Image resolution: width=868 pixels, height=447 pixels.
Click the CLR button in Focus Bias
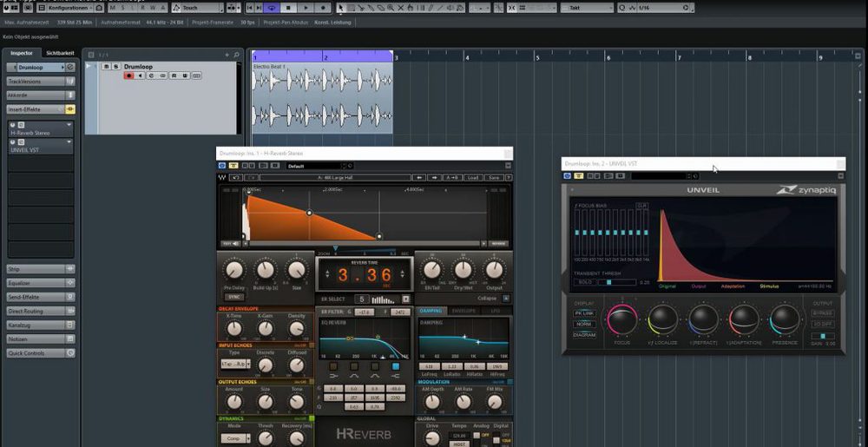642,206
